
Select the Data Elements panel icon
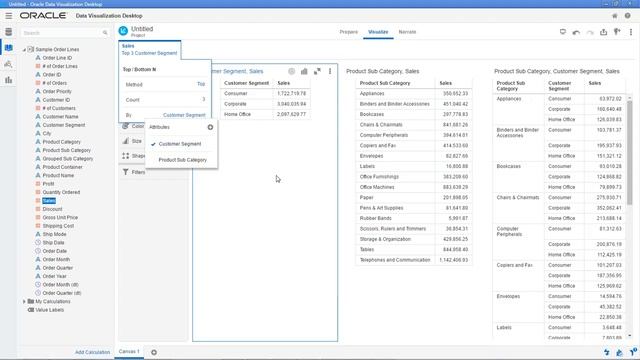point(9,48)
